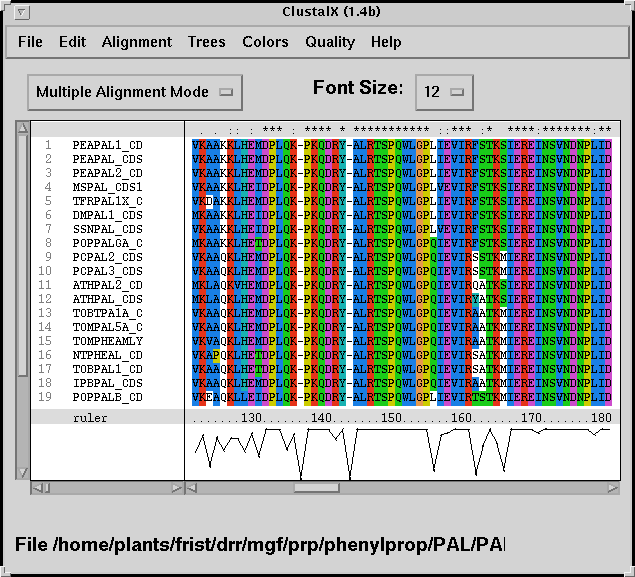Open the Edit menu
The height and width of the screenshot is (577, 635).
pyautogui.click(x=72, y=42)
